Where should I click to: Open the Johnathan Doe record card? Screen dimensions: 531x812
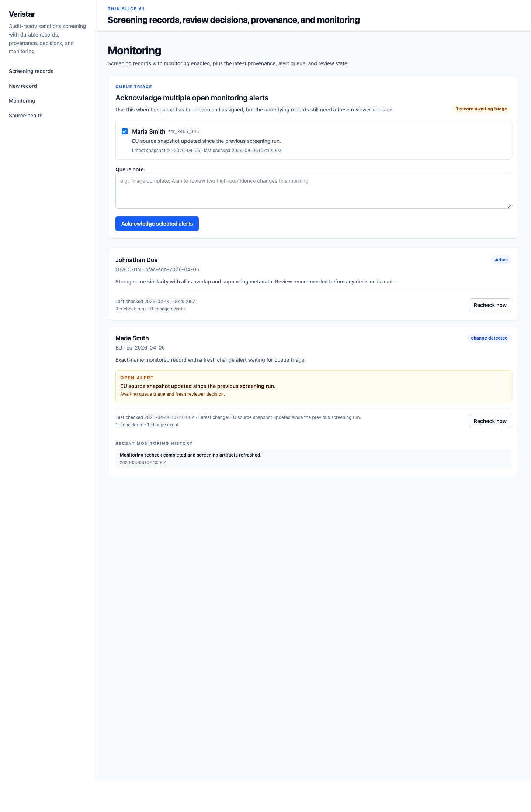pos(136,260)
